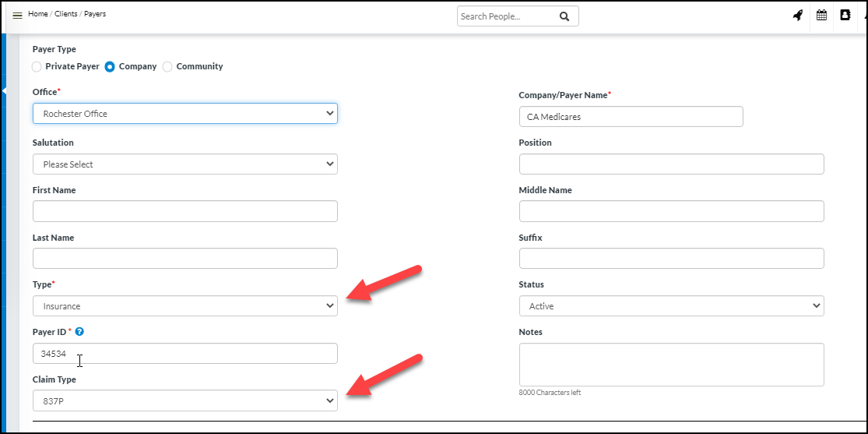Click the magnifying glass search icon
Image resolution: width=868 pixels, height=434 pixels.
click(x=564, y=16)
